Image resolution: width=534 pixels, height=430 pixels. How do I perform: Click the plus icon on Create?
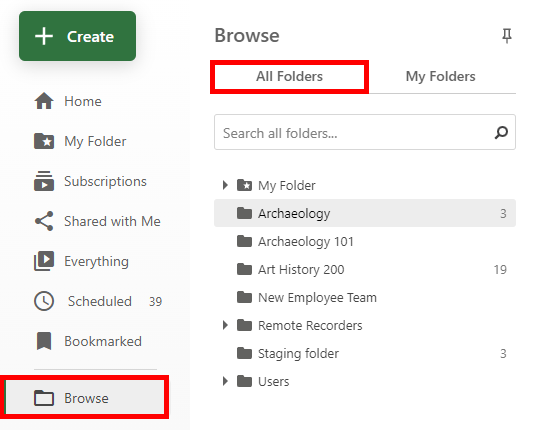coord(44,36)
